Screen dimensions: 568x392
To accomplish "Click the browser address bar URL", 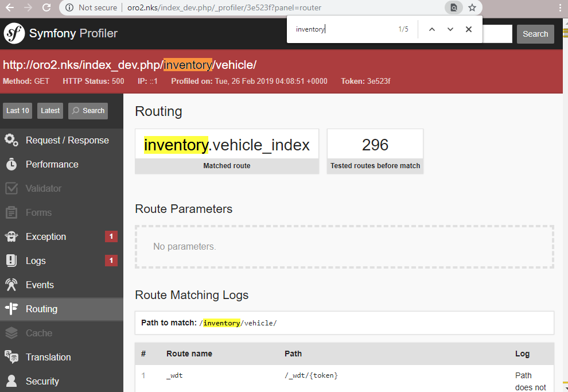I will tap(224, 8).
